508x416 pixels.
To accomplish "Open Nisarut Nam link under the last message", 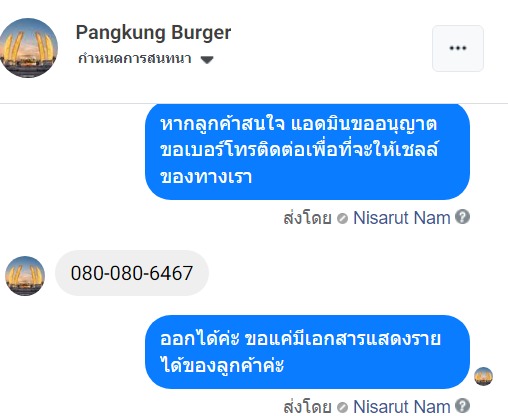I will (x=402, y=407).
